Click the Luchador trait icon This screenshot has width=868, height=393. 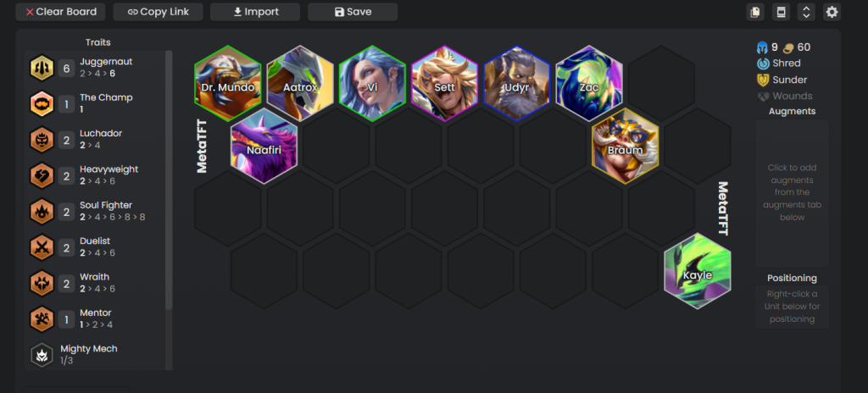coord(42,140)
